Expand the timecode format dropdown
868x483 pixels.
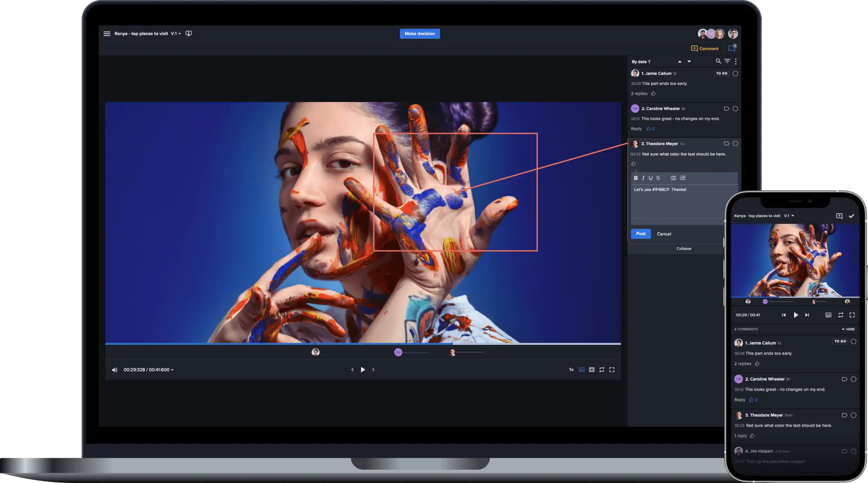[172, 370]
